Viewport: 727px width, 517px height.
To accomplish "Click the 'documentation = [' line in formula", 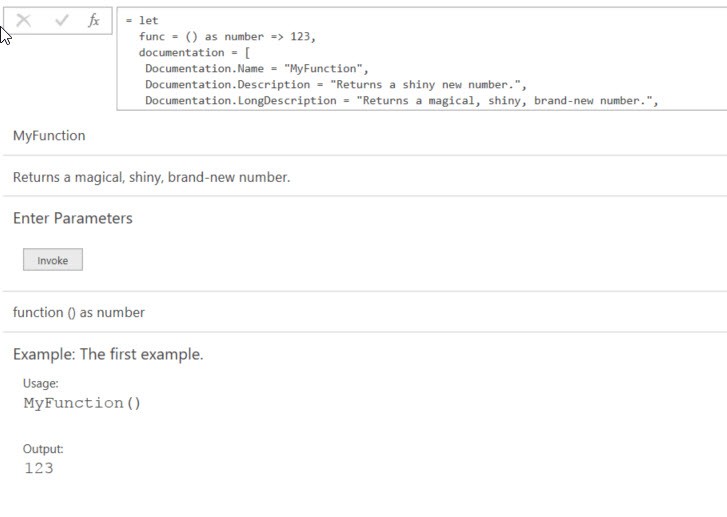I will pyautogui.click(x=194, y=52).
